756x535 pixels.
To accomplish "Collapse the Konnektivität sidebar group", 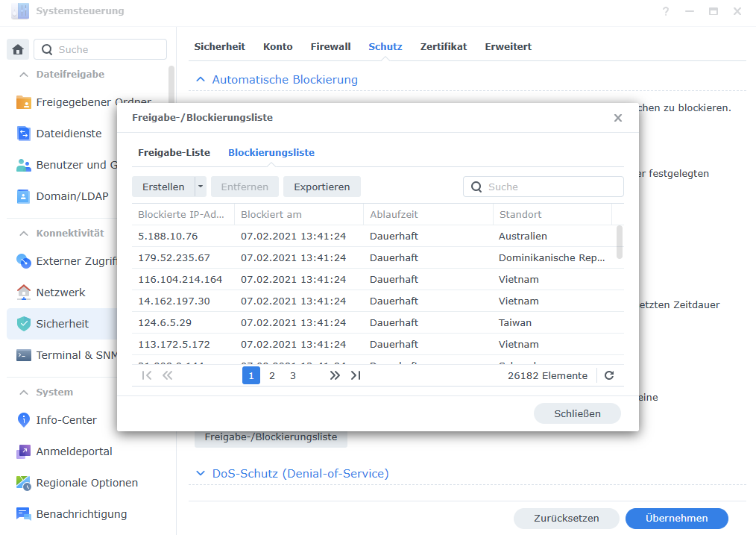I will (x=23, y=233).
